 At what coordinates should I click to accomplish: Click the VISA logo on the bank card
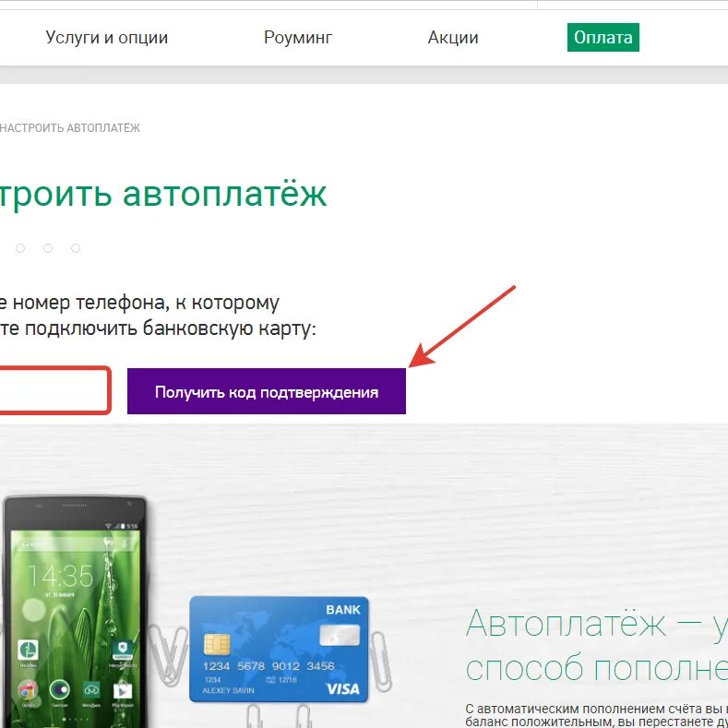coord(342,689)
